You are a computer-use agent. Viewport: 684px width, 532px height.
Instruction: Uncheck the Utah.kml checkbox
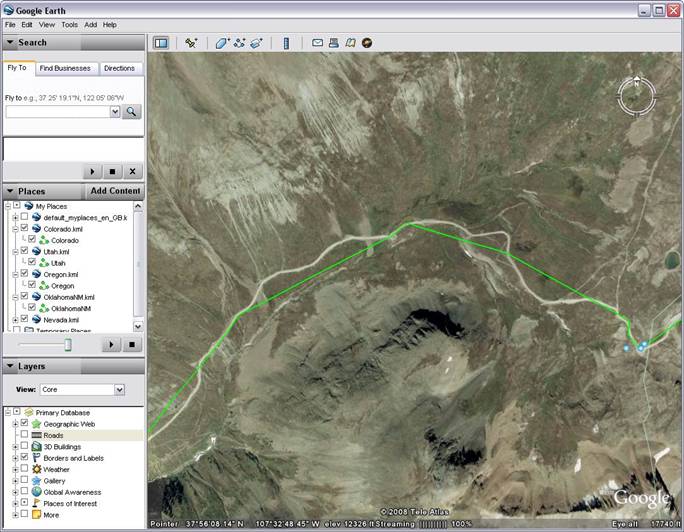[x=24, y=251]
